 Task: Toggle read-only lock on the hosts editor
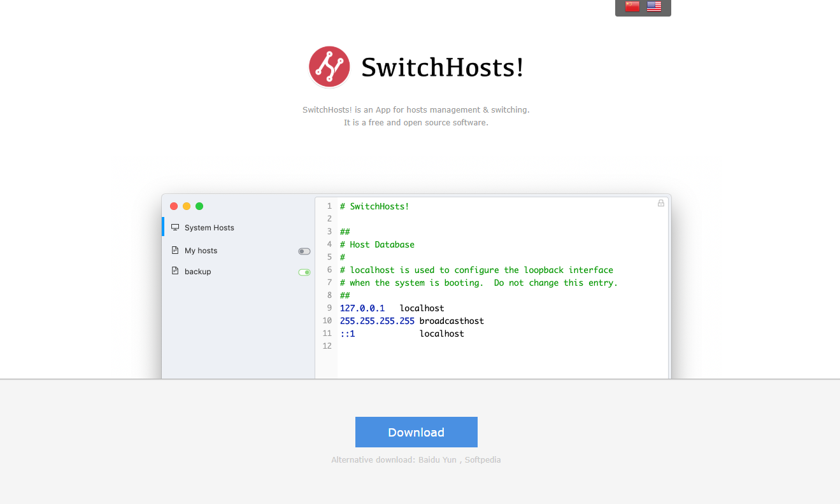(x=660, y=203)
